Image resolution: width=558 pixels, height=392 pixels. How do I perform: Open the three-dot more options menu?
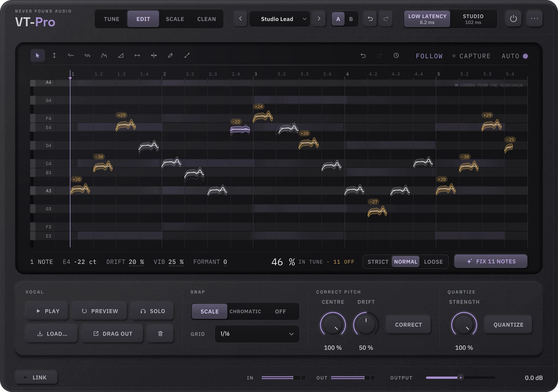coord(534,18)
